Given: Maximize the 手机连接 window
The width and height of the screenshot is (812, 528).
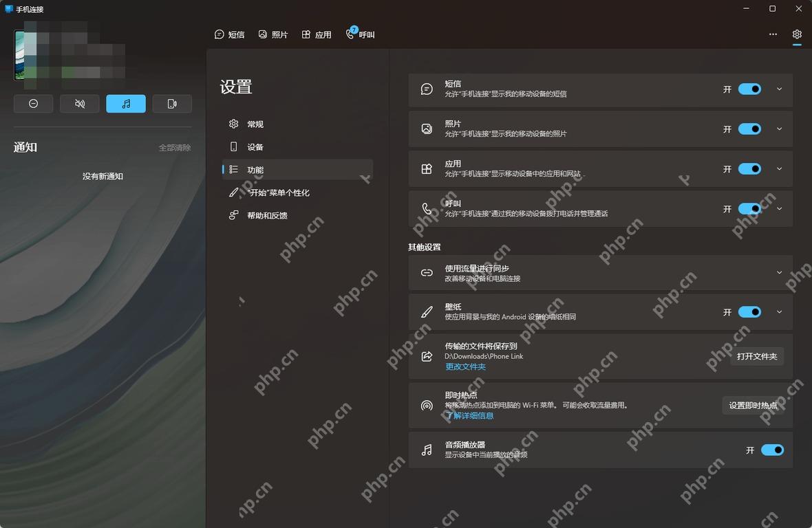Looking at the screenshot, I should (x=772, y=8).
